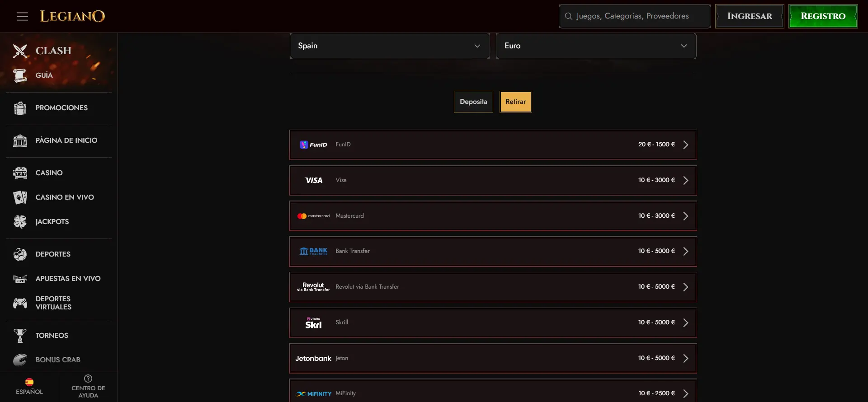
Task: Click the Deportes Virtuales gamepad icon
Action: [20, 303]
